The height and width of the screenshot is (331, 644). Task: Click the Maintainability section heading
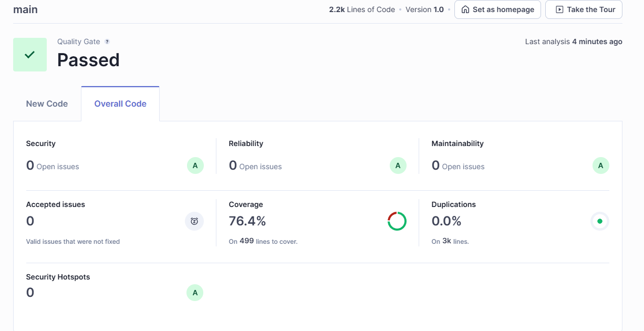[x=458, y=143]
